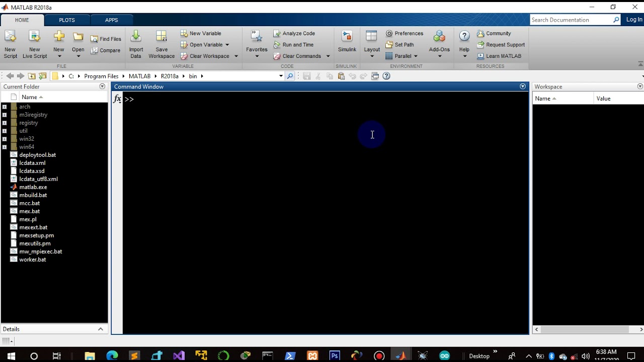Switch to the PLOTS tab
The image size is (644, 362).
pyautogui.click(x=67, y=20)
